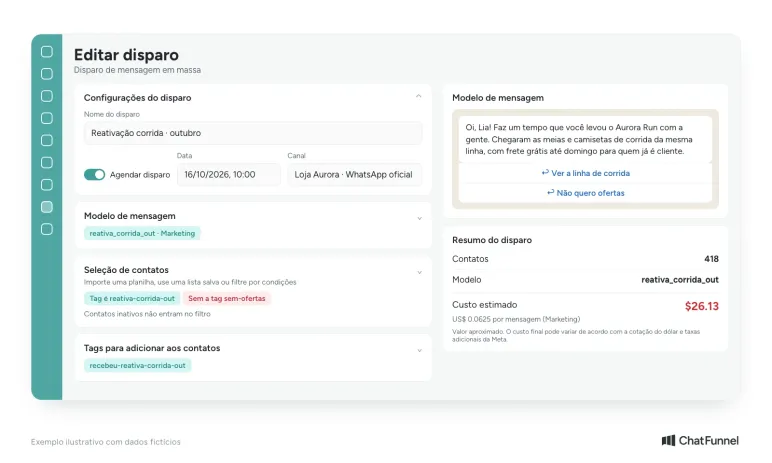Click the Sem a tag sem-ofertas chip
This screenshot has width=772, height=463.
click(226, 298)
